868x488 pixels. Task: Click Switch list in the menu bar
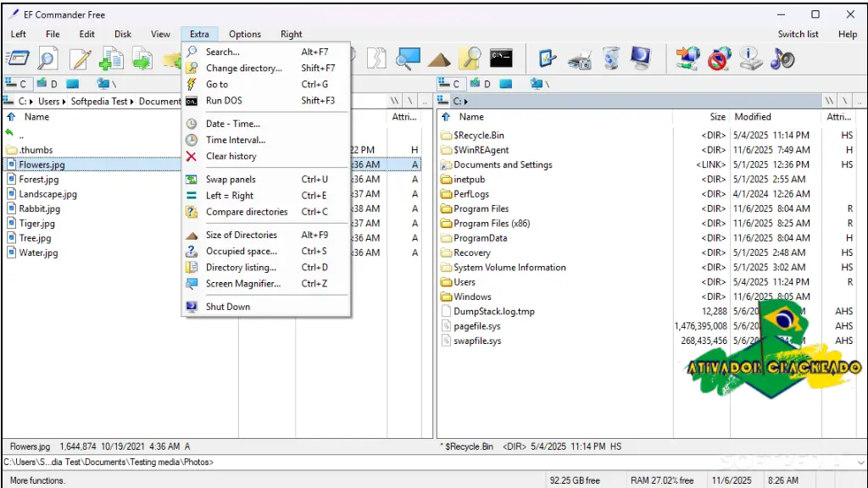798,34
